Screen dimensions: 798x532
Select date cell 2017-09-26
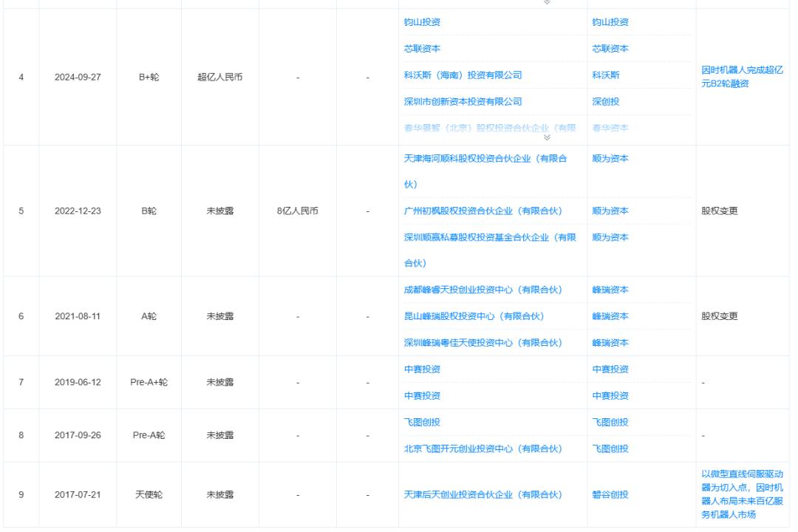coord(78,434)
